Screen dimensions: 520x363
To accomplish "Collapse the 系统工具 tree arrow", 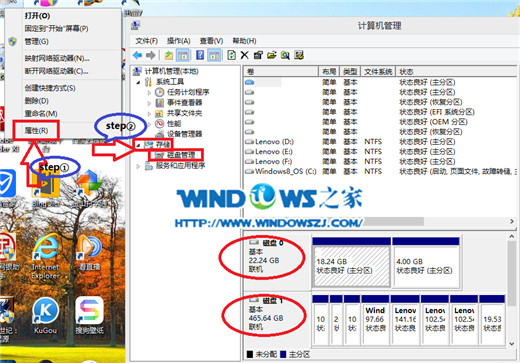I will click(x=138, y=82).
